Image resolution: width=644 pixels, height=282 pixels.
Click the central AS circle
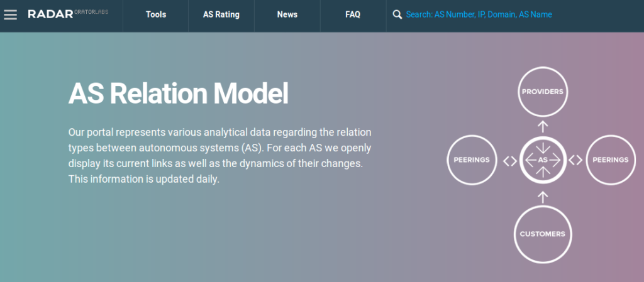543,160
